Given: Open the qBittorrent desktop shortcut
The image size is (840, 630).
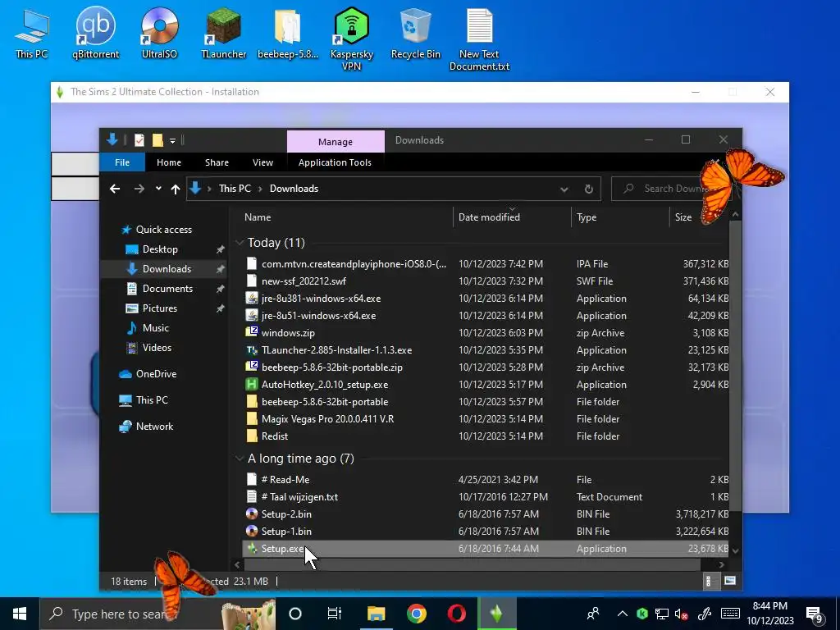Looking at the screenshot, I should (x=95, y=33).
